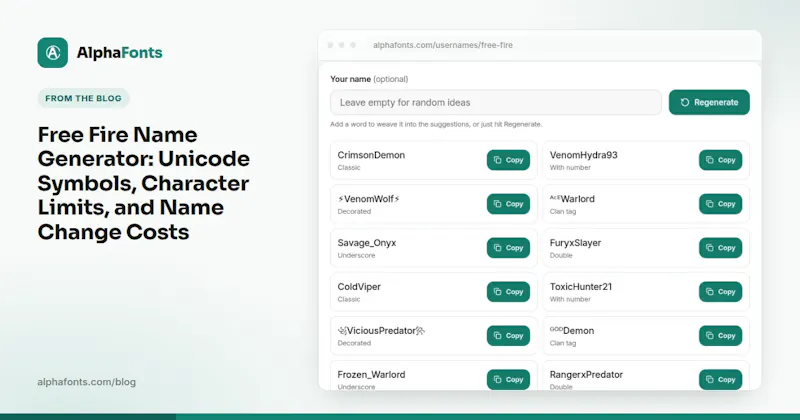Image resolution: width=800 pixels, height=420 pixels.
Task: Click the hint text below name field
Action: 436,124
